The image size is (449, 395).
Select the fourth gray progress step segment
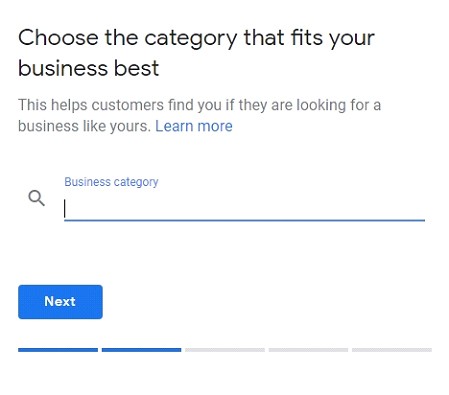coord(308,350)
